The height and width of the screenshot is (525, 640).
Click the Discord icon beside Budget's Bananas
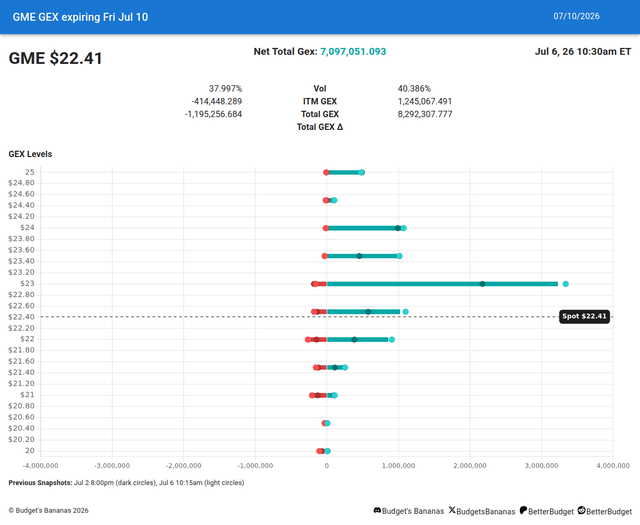(377, 510)
